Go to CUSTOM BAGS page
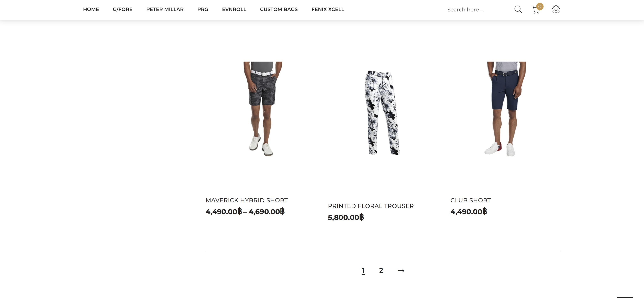 [279, 10]
